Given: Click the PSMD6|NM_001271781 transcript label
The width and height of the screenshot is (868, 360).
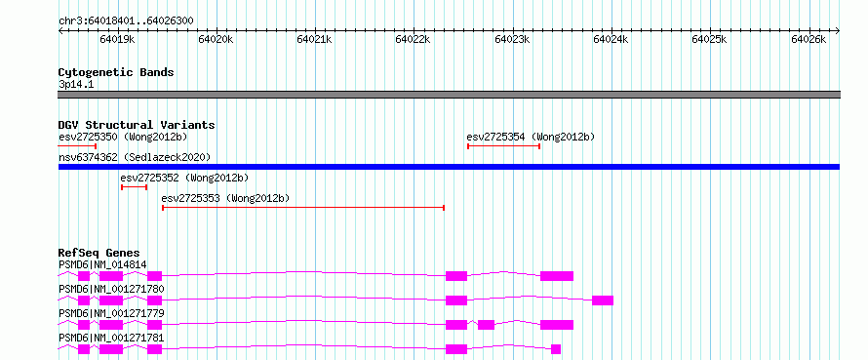Looking at the screenshot, I should pos(111,338).
